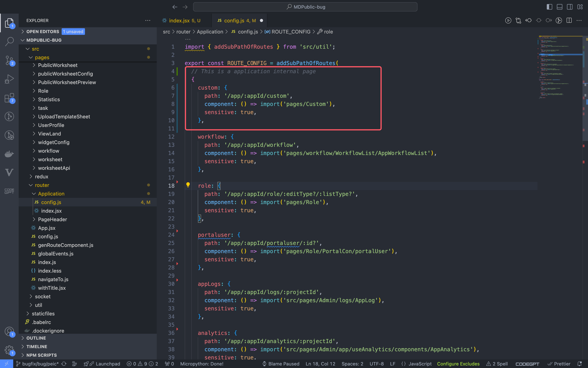Expand the NPM SCRIPTS section
Viewport: 588px width, 368px height.
[x=88, y=355]
